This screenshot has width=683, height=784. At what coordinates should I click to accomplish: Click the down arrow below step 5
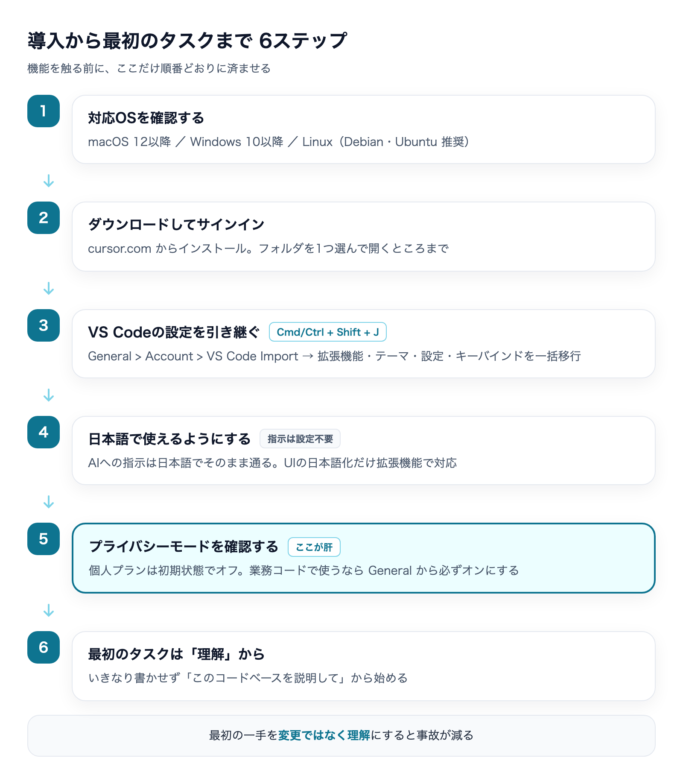[49, 610]
